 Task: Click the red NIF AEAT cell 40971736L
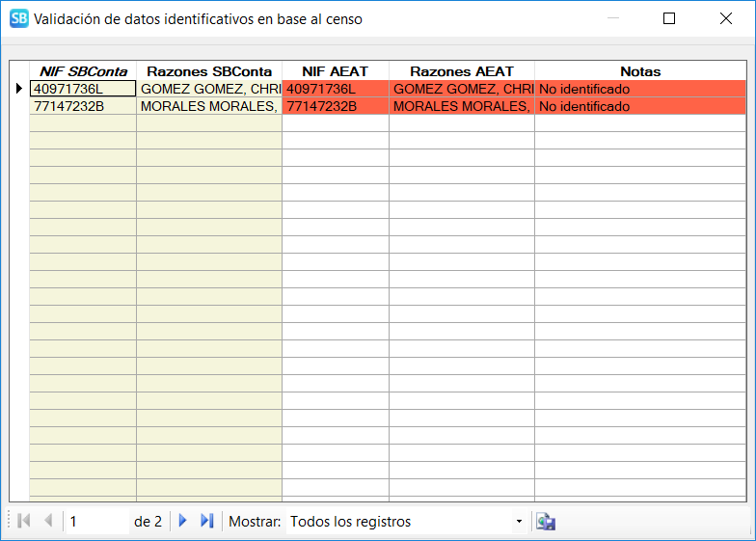(x=336, y=89)
